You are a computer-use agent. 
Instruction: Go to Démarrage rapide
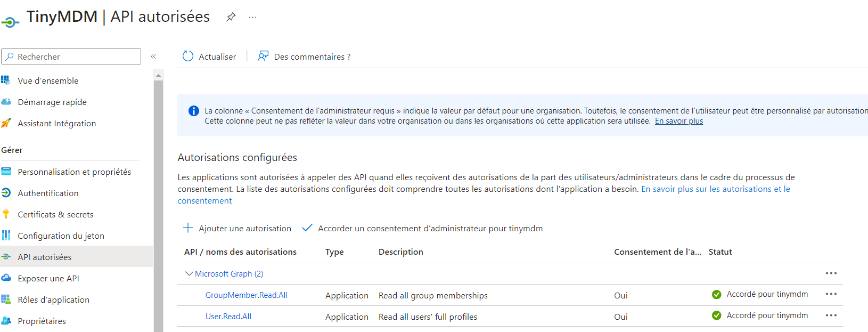click(x=52, y=102)
